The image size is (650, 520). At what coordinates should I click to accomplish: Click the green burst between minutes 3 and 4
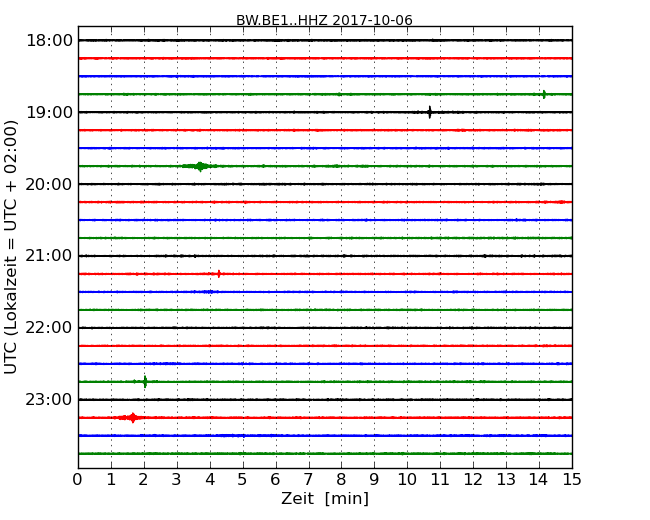click(199, 166)
